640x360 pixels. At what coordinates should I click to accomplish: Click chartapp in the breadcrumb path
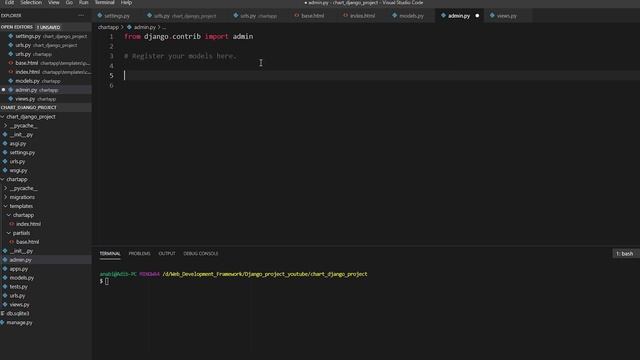point(108,27)
